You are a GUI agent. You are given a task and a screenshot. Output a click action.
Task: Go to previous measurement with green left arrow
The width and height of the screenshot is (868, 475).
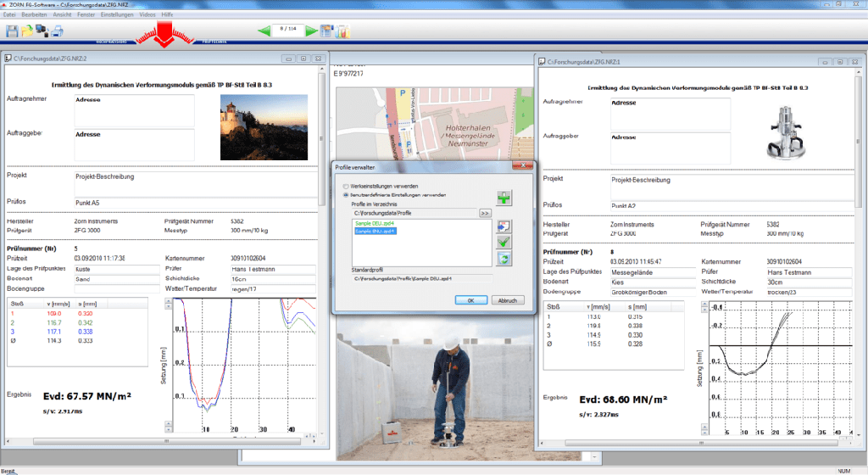click(x=264, y=31)
